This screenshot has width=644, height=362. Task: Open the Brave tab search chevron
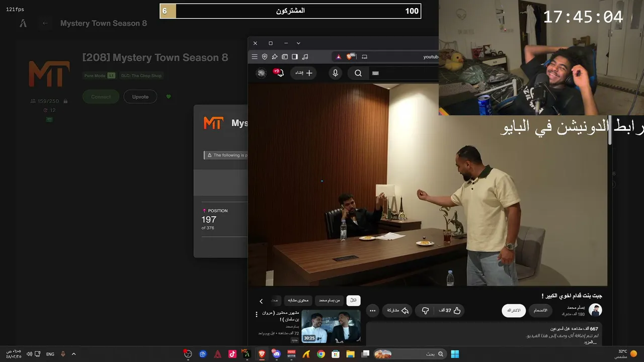(298, 43)
